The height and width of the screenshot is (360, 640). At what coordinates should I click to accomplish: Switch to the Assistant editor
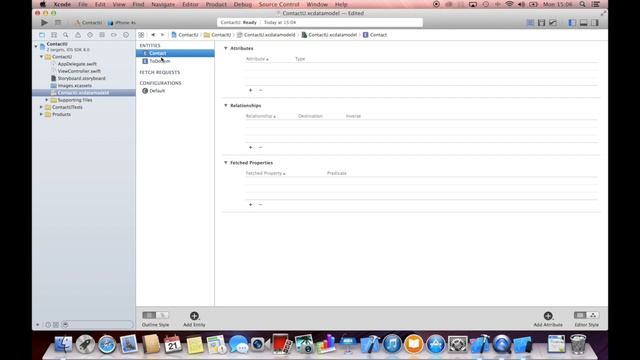pos(541,23)
